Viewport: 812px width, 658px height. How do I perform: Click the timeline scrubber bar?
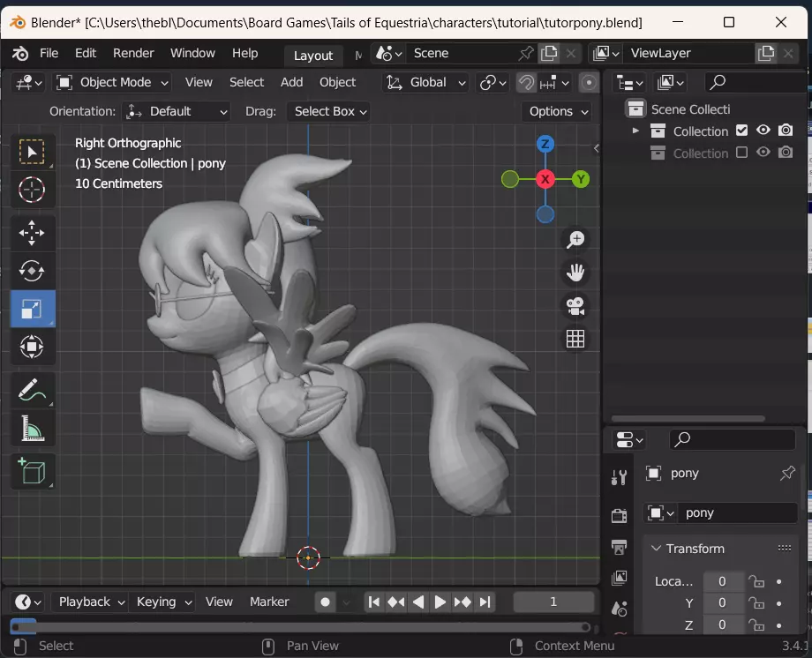click(x=300, y=626)
